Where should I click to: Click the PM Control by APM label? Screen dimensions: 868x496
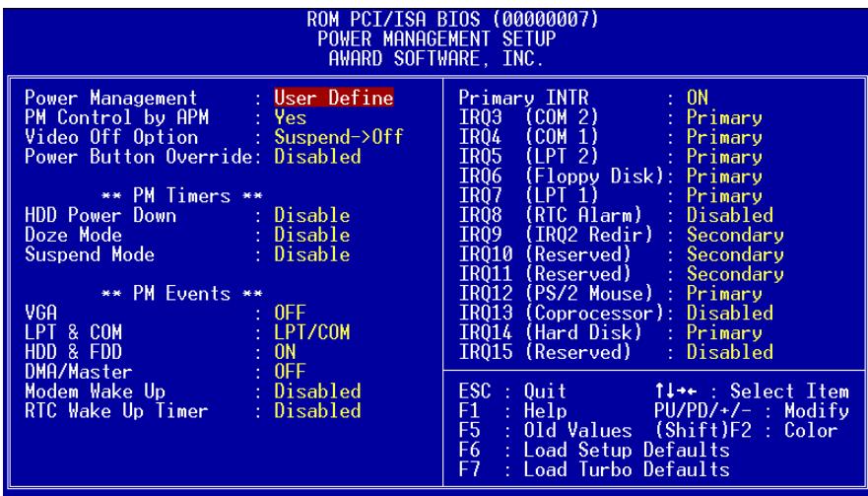click(x=116, y=117)
